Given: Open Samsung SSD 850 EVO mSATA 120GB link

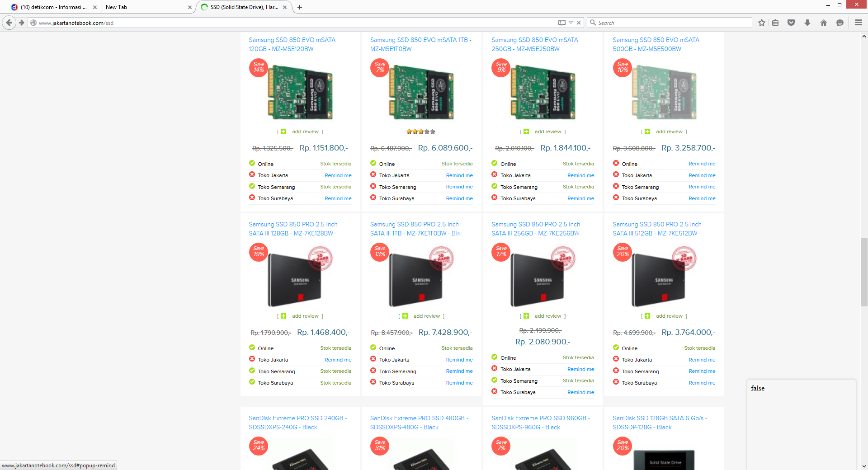Looking at the screenshot, I should point(292,44).
